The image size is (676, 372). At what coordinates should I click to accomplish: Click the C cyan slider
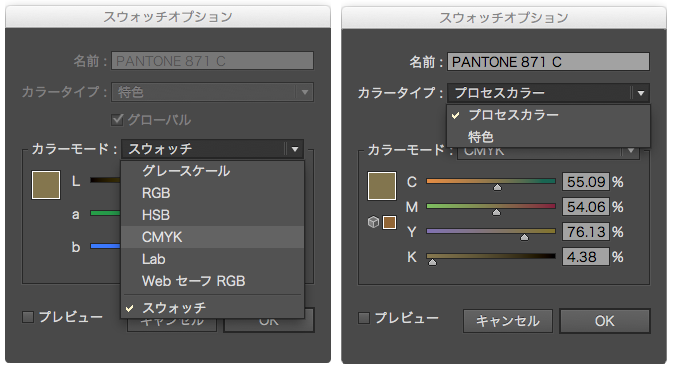491,181
